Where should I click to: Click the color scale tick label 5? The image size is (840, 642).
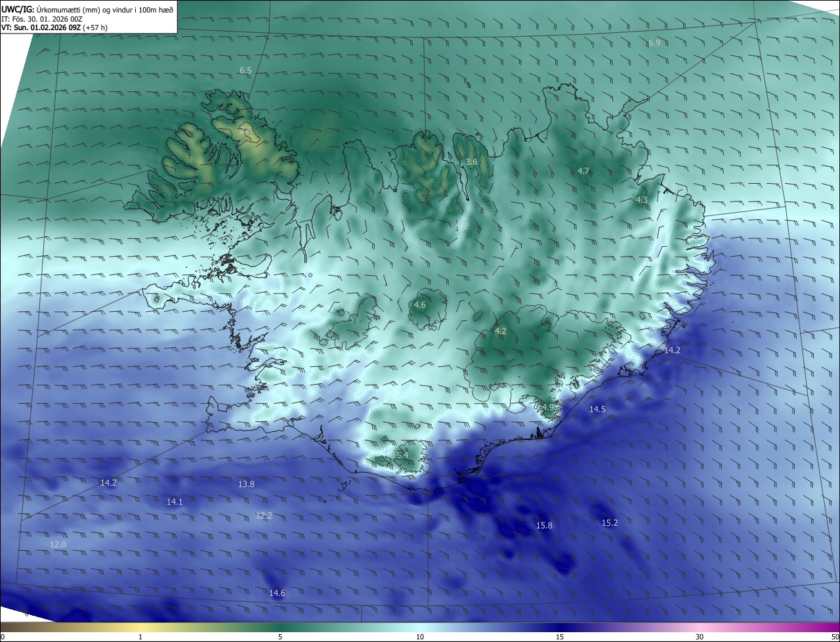tap(280, 637)
